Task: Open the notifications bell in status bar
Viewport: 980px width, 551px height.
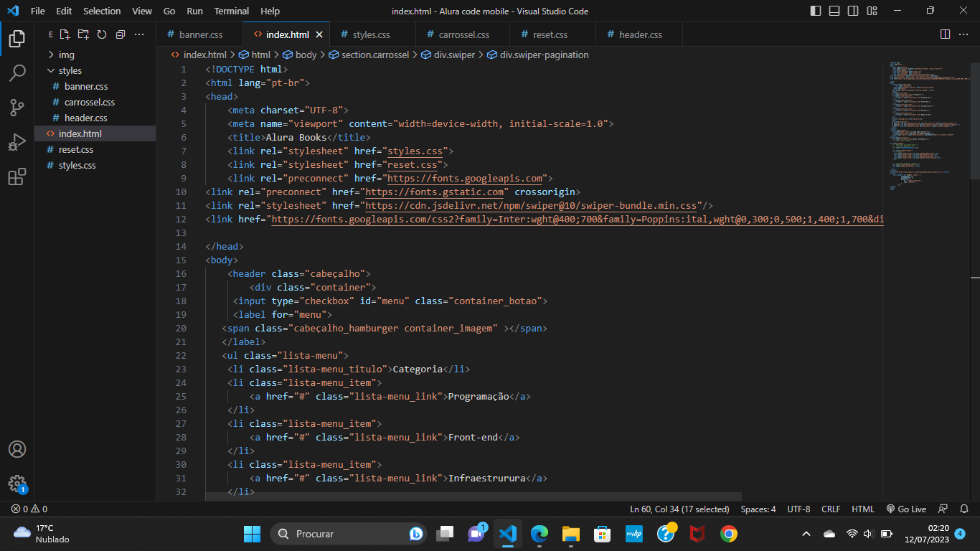Action: (x=964, y=509)
